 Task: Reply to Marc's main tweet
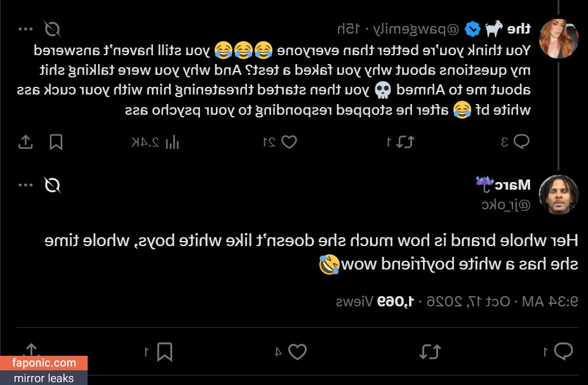pos(558,351)
